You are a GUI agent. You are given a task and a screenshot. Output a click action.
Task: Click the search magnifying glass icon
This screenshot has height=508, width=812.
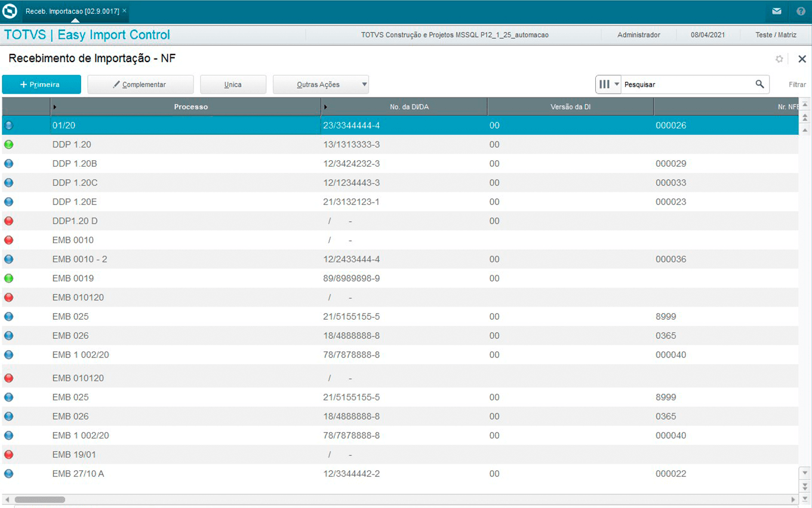pyautogui.click(x=759, y=84)
